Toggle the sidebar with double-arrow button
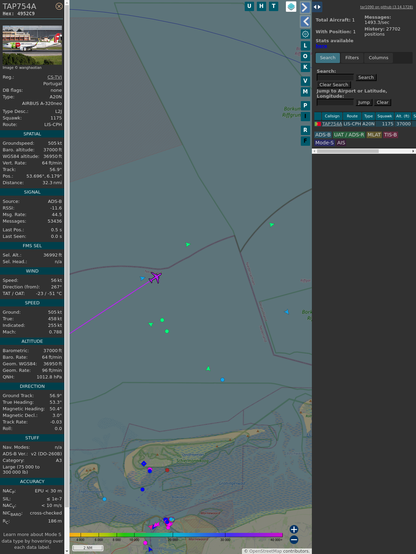Viewport: 416px width, 554px height. (x=317, y=7)
